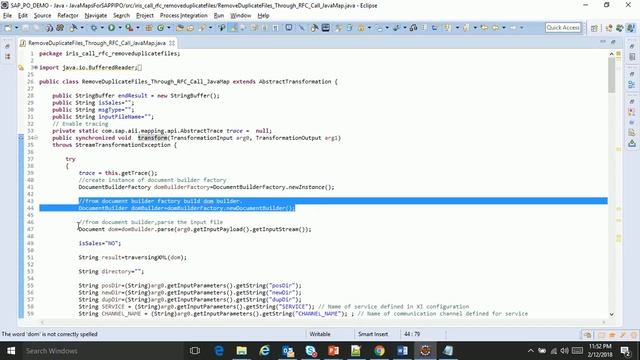Click the Smart Insert status entry

(373, 334)
